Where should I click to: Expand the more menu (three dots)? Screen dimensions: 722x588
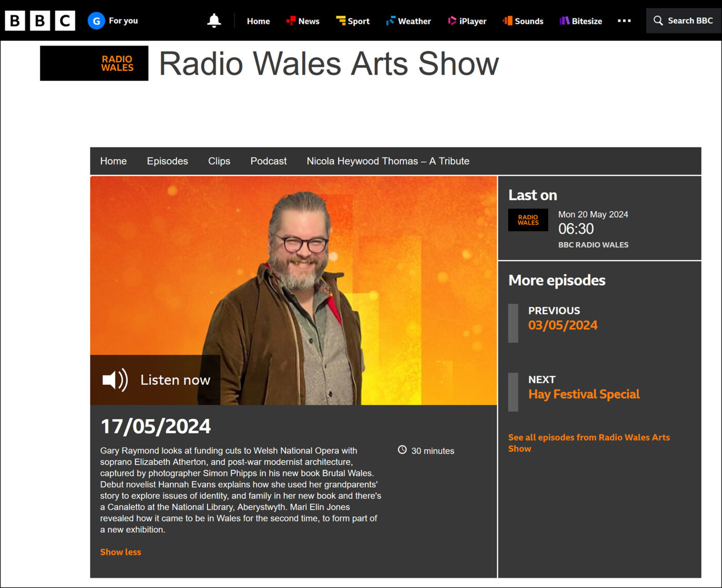tap(624, 21)
